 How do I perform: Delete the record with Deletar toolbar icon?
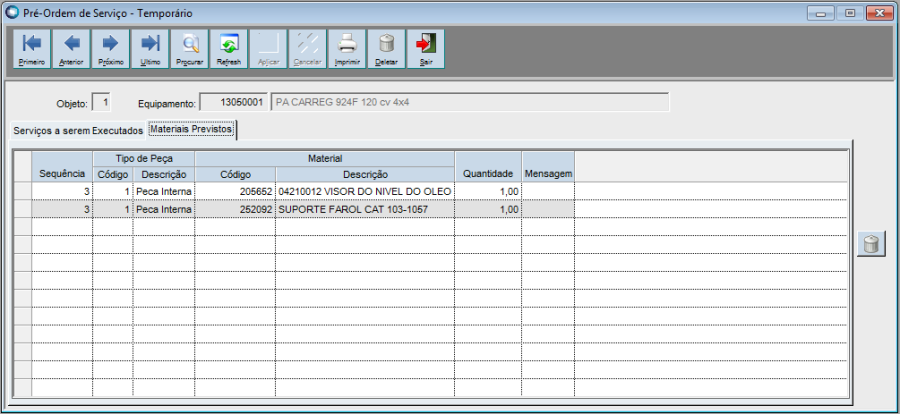point(386,49)
